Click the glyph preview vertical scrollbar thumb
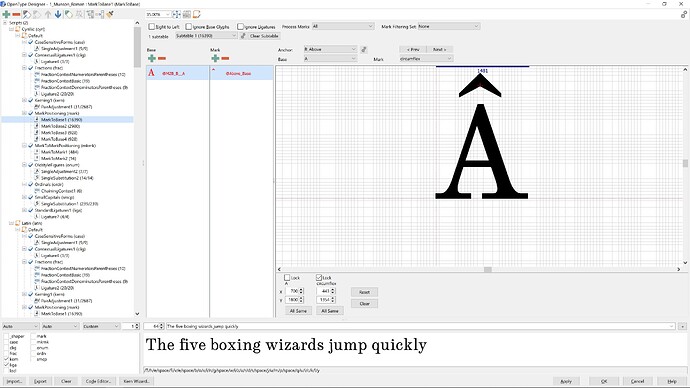 [x=685, y=163]
